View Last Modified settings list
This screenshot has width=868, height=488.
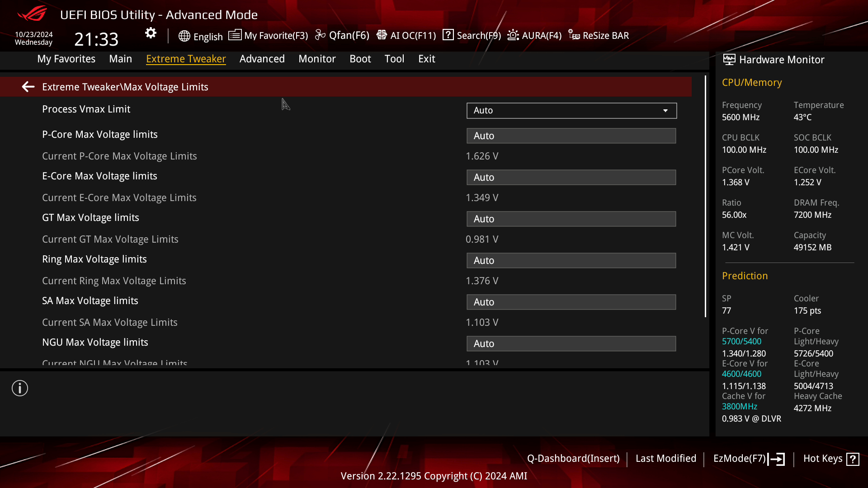click(666, 458)
